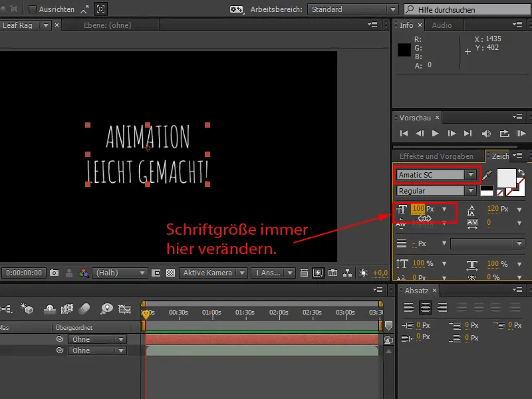
Task: Open the composition flowchart icon
Action: pos(347,273)
